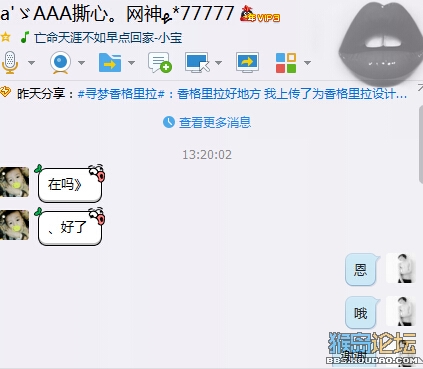The height and width of the screenshot is (369, 423).
Task: Click the green music note icon
Action: [25, 37]
